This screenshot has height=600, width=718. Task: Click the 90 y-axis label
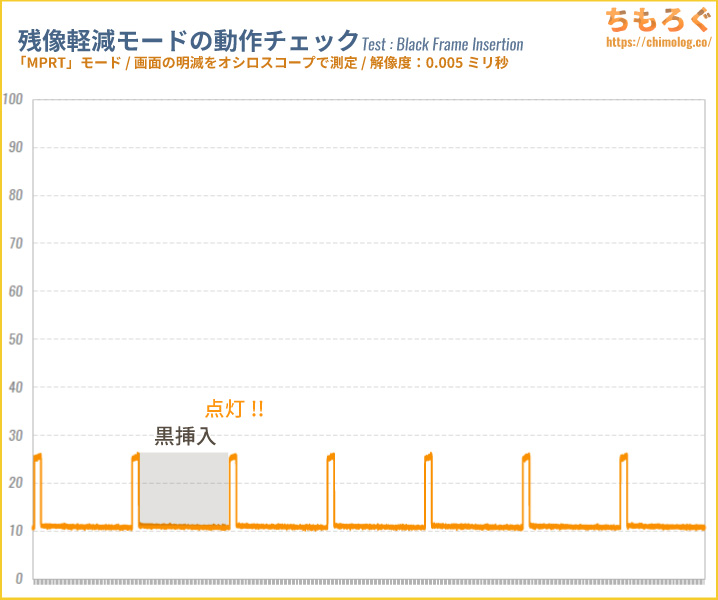[16, 147]
